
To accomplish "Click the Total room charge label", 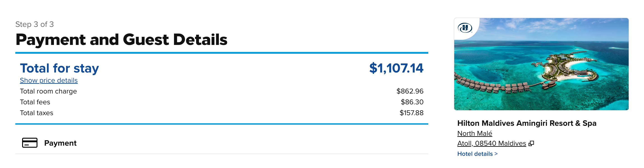I will click(48, 91).
